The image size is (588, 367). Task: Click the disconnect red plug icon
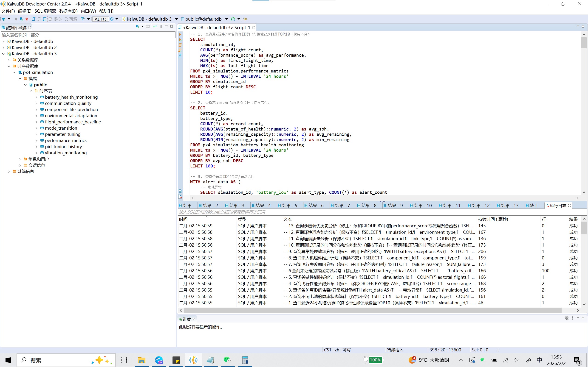click(x=27, y=19)
